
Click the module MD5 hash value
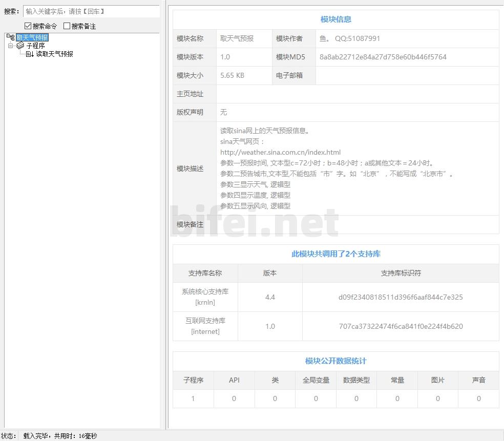(383, 57)
